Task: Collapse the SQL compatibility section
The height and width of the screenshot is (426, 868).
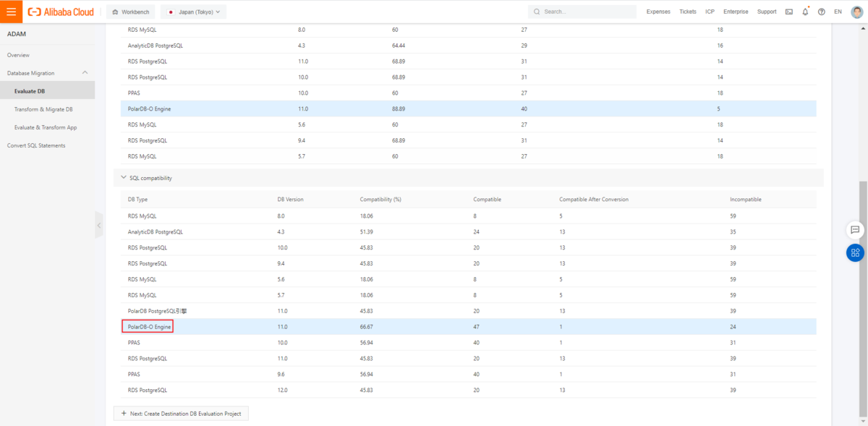Action: [x=123, y=177]
